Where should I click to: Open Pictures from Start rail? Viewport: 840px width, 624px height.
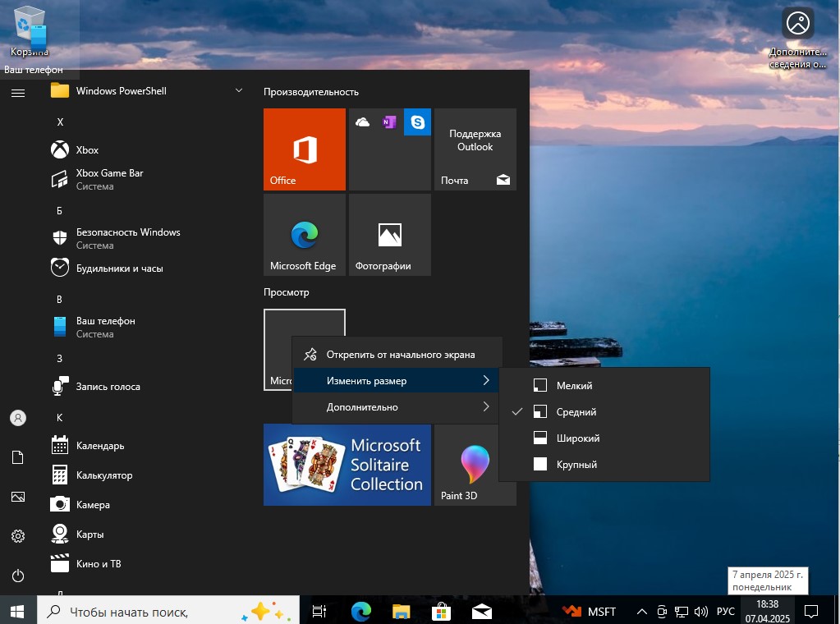pos(18,497)
